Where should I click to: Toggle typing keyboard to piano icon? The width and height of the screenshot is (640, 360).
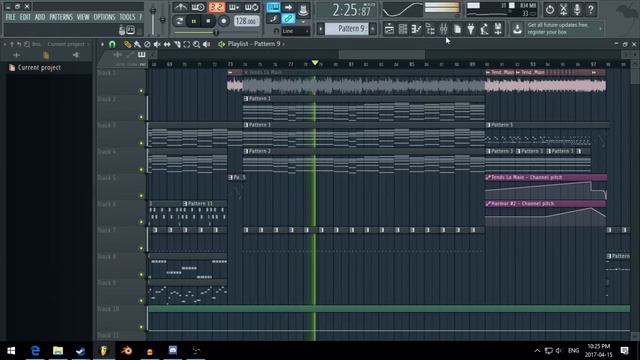pyautogui.click(x=273, y=7)
